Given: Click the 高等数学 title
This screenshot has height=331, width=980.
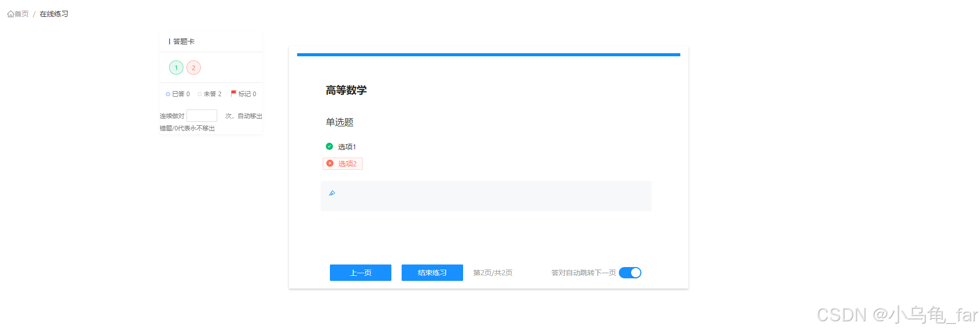Looking at the screenshot, I should (346, 91).
